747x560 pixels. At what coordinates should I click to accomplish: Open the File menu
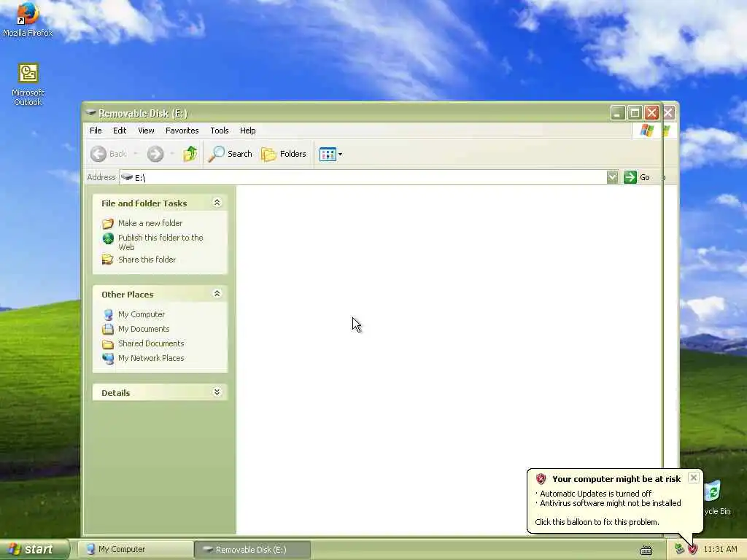click(96, 131)
